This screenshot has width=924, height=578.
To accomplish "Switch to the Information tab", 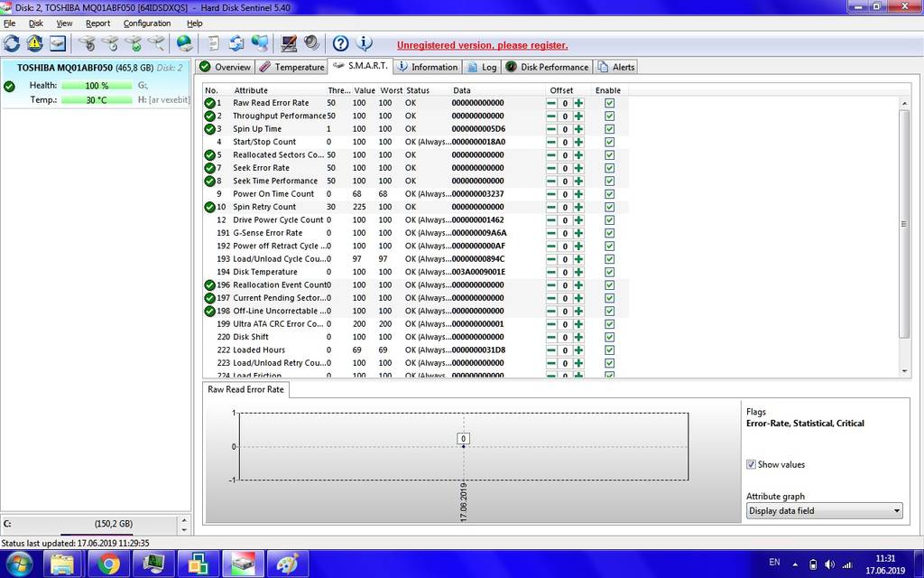I will coord(428,67).
